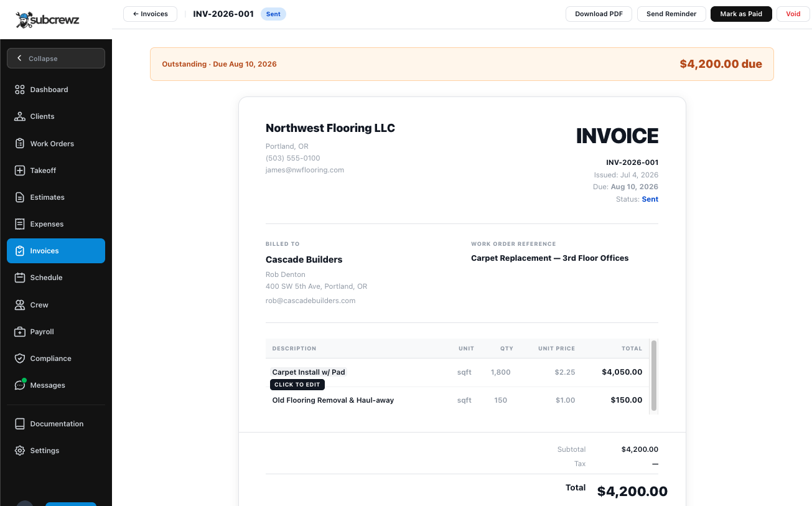The width and height of the screenshot is (812, 506).
Task: Click the Compliance shield icon
Action: pos(20,358)
